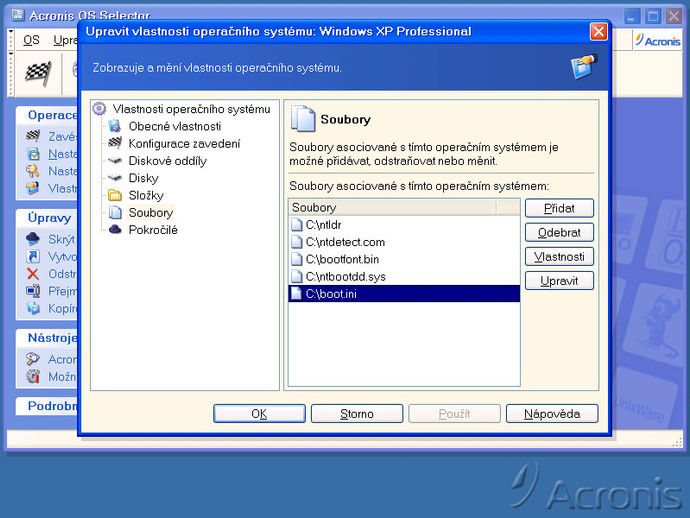Select root Vlastnosti operačního systému node
The image size is (690, 518).
(191, 109)
